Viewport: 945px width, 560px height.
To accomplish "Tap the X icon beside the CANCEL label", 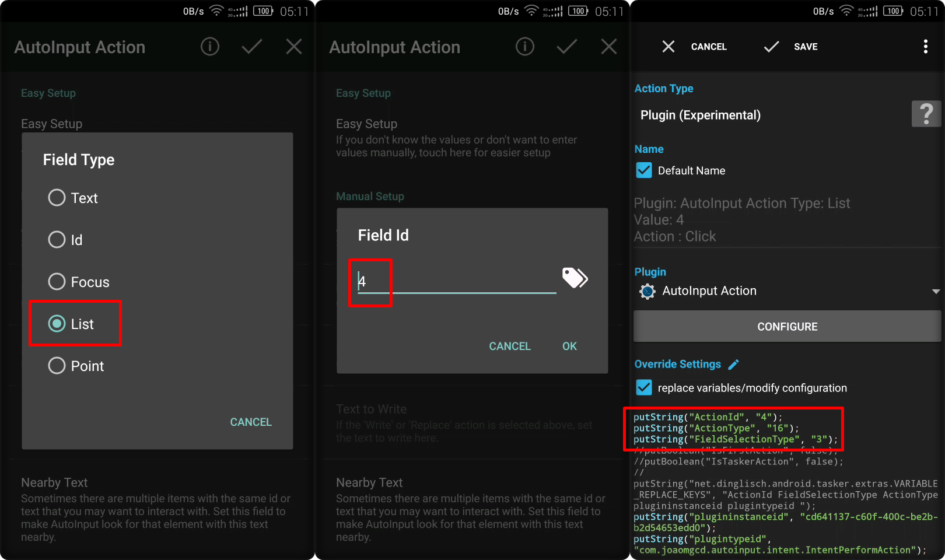I will (x=668, y=47).
